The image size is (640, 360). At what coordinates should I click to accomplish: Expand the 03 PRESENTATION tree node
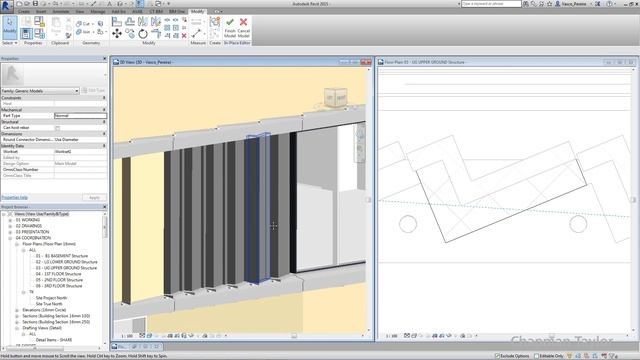tap(10, 232)
